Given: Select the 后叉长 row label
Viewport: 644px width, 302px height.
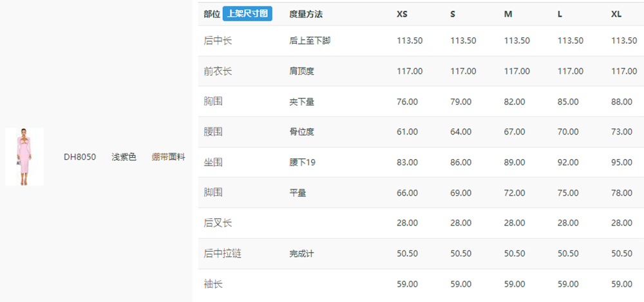Looking at the screenshot, I should (x=218, y=223).
